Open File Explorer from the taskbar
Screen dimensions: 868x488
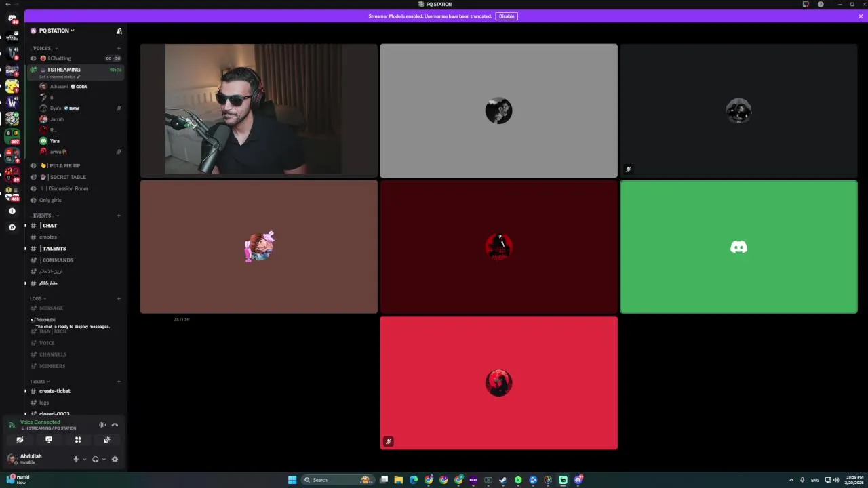click(x=399, y=480)
